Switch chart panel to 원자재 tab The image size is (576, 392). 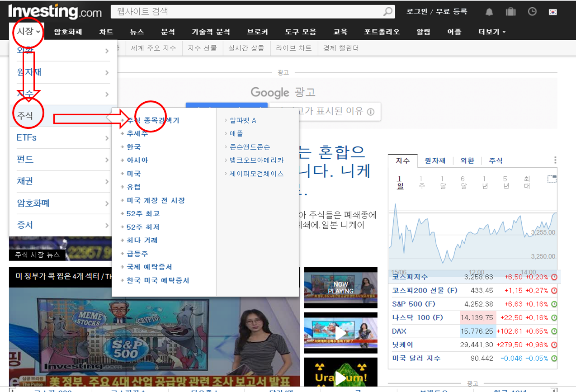click(435, 161)
